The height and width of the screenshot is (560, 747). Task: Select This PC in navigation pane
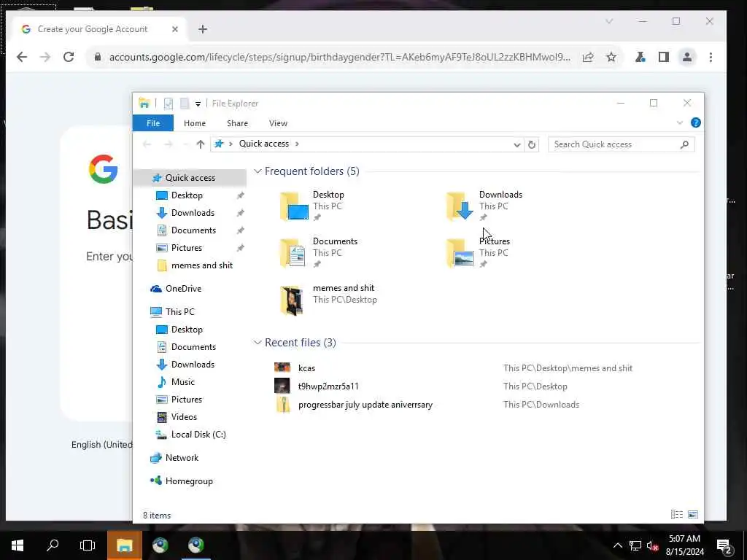tap(179, 312)
